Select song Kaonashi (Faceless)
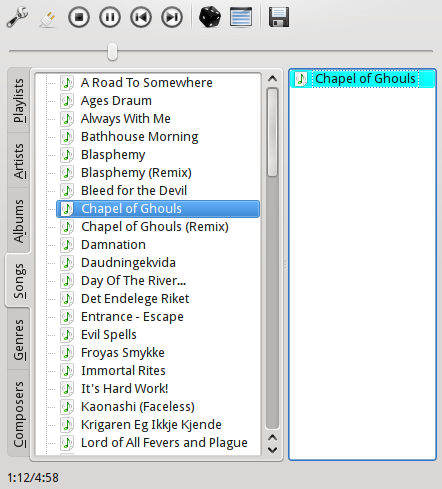 coord(138,407)
